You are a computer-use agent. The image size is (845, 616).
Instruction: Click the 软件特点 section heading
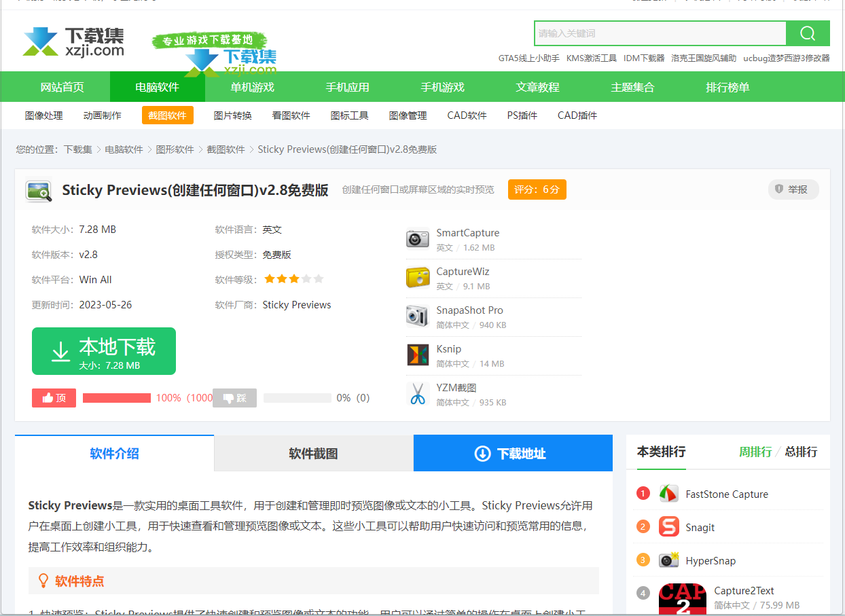coord(79,581)
